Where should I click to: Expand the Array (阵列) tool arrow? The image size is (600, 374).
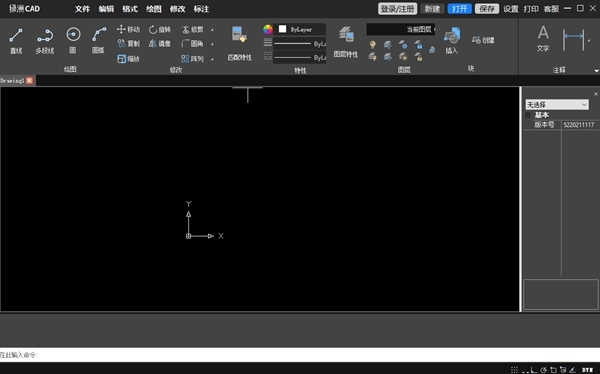(212, 59)
